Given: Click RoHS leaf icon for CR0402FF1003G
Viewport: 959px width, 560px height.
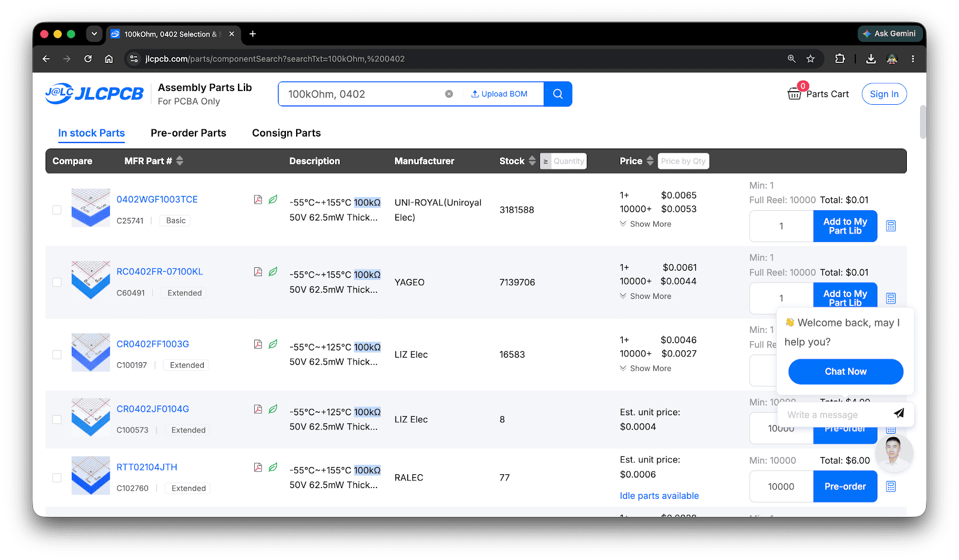Looking at the screenshot, I should [x=273, y=344].
